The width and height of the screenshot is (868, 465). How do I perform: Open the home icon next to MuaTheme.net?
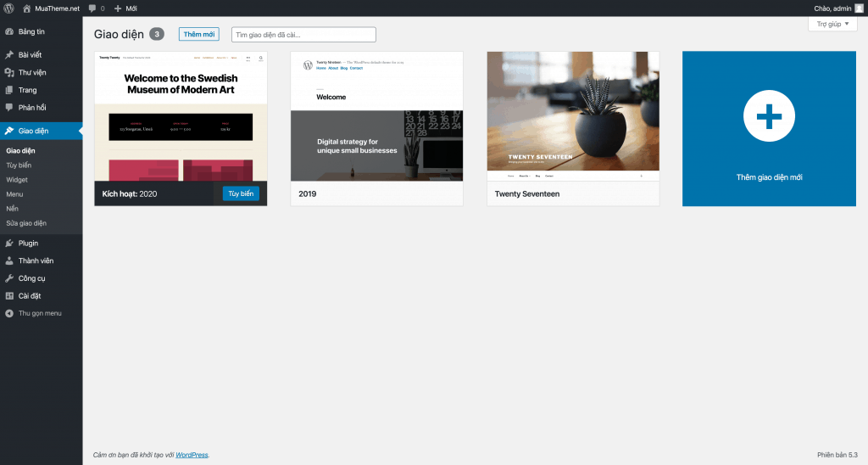26,8
